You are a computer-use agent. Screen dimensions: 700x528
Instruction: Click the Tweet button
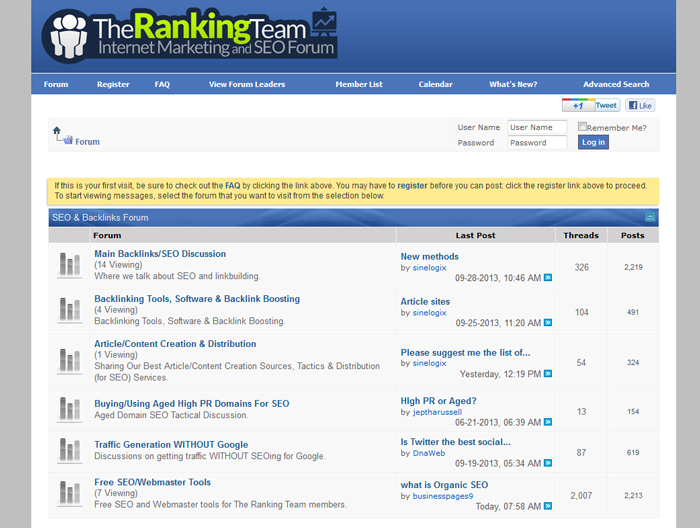pyautogui.click(x=607, y=105)
